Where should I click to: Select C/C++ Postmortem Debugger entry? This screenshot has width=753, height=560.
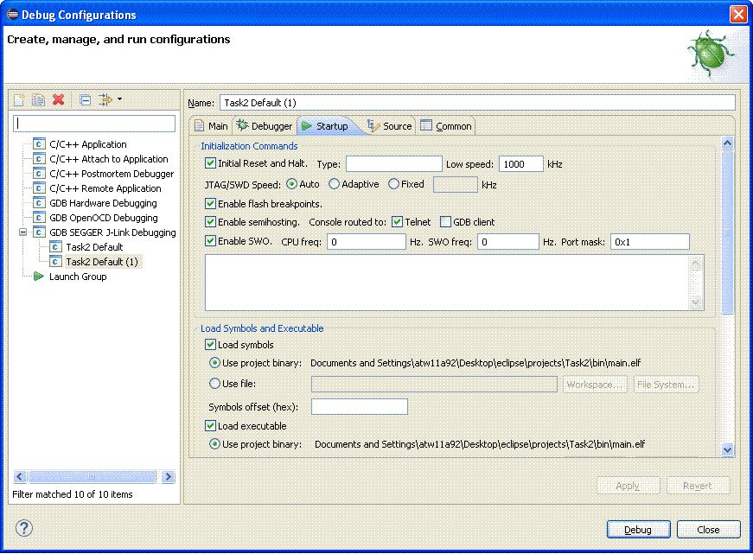click(112, 174)
